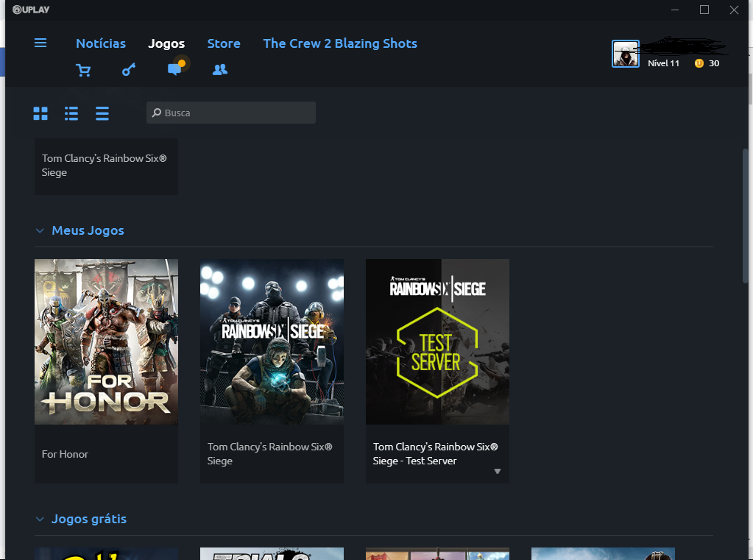Click the 30 units balance

coord(714,63)
